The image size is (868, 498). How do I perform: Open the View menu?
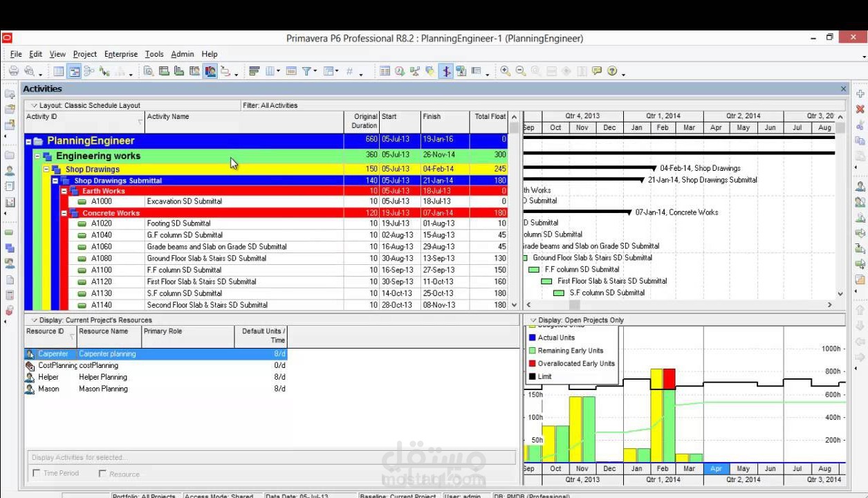(x=57, y=54)
